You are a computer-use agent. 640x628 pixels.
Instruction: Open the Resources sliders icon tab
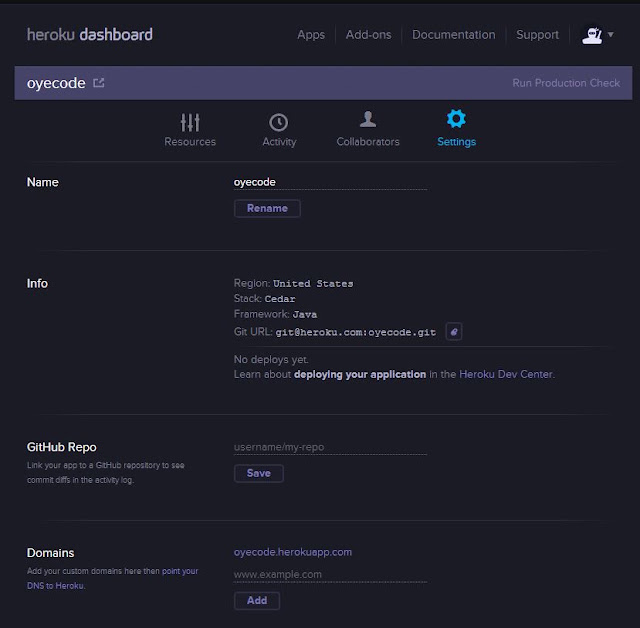[x=190, y=122]
